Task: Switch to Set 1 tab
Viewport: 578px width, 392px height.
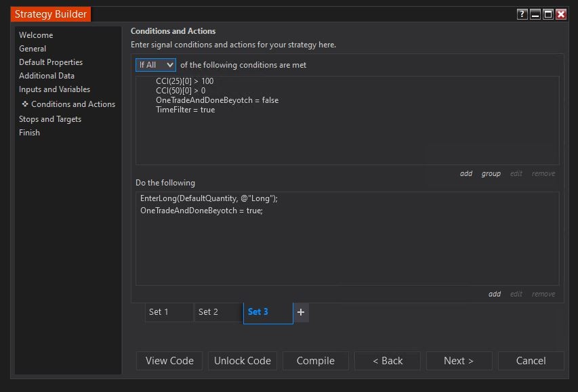Action: point(169,312)
